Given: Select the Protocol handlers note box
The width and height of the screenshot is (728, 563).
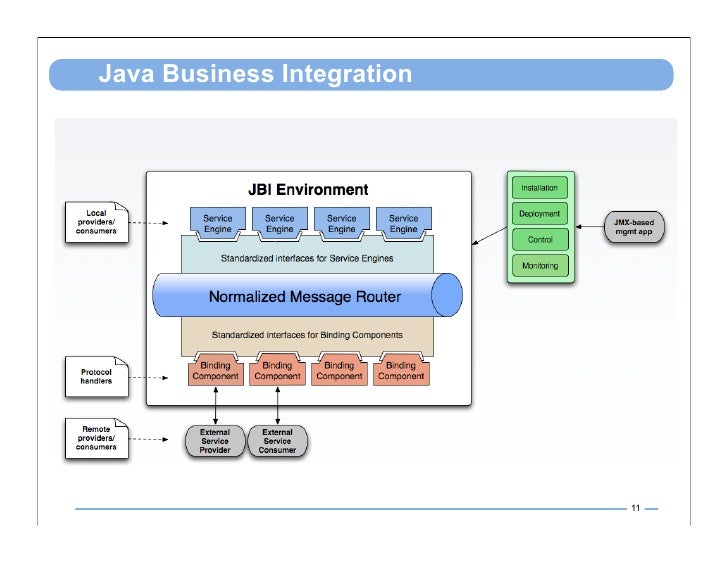Looking at the screenshot, I should [97, 376].
